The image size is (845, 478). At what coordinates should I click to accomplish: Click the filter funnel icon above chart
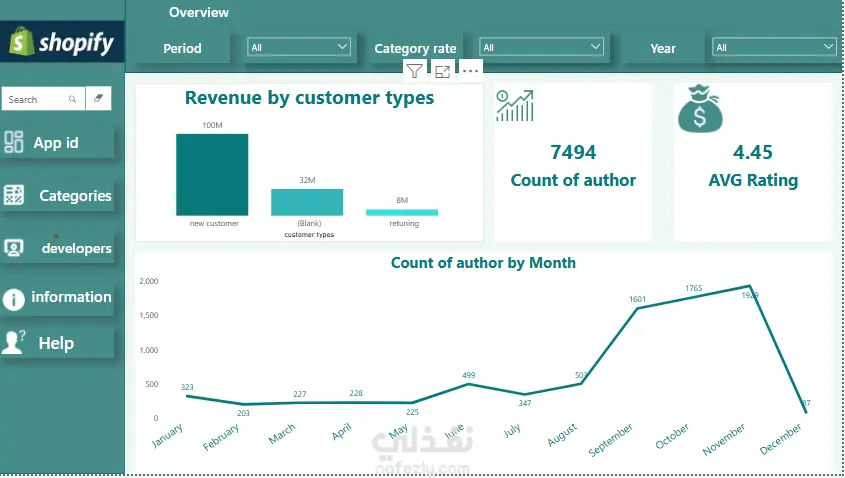[x=414, y=71]
